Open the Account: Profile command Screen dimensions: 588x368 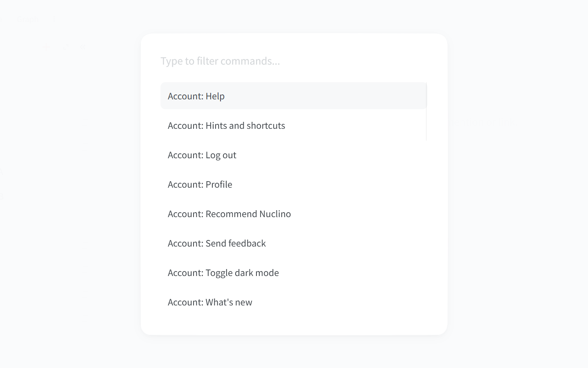[293, 184]
